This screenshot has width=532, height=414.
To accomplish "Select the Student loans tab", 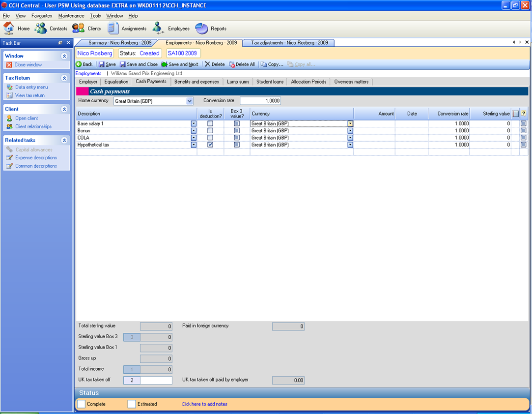I will [x=270, y=82].
